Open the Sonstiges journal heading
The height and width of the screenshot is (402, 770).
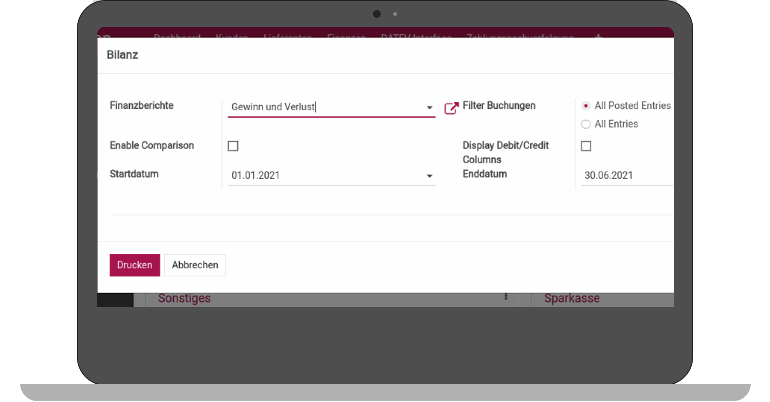pos(185,298)
